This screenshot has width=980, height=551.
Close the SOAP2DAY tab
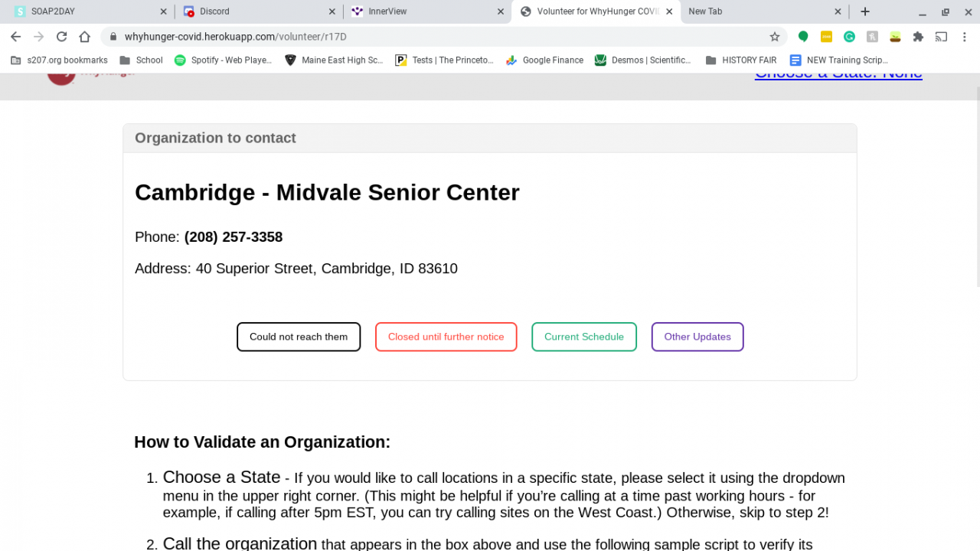[x=163, y=11]
